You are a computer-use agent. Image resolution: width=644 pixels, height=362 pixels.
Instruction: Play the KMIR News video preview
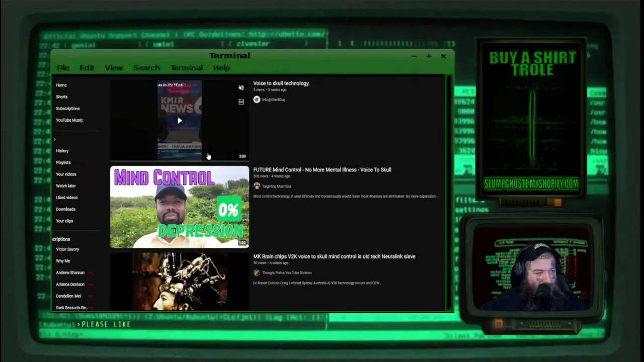coord(180,121)
